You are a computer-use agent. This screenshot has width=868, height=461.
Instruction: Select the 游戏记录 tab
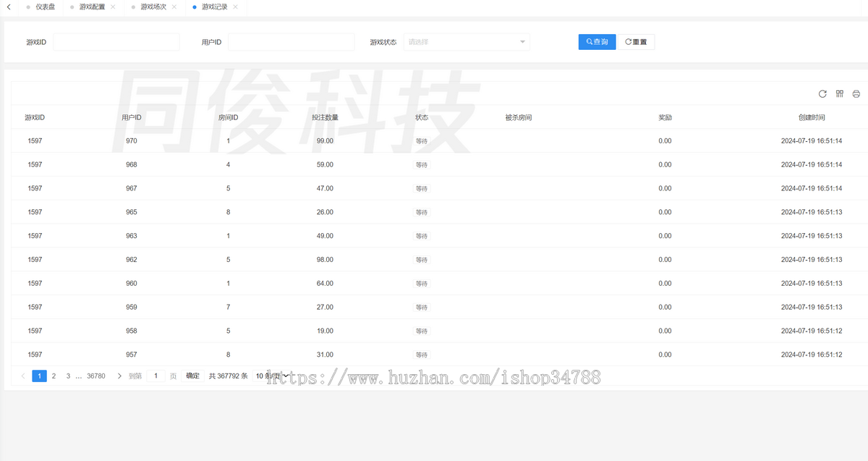(215, 7)
